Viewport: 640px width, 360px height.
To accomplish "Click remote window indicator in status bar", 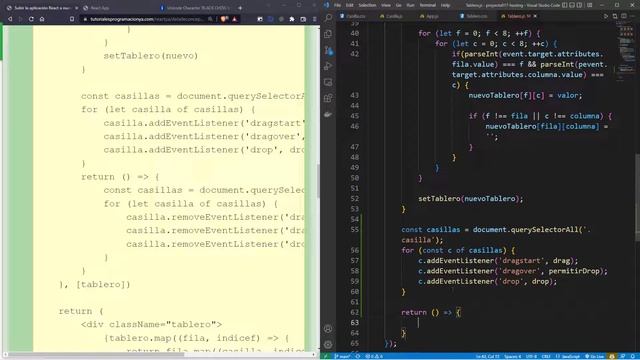I will coord(325,356).
